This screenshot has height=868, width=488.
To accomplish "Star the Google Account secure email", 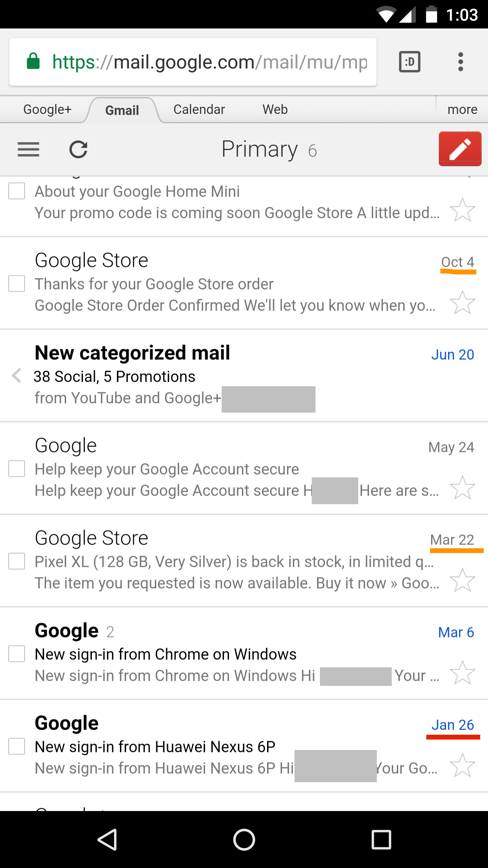I will tap(462, 488).
